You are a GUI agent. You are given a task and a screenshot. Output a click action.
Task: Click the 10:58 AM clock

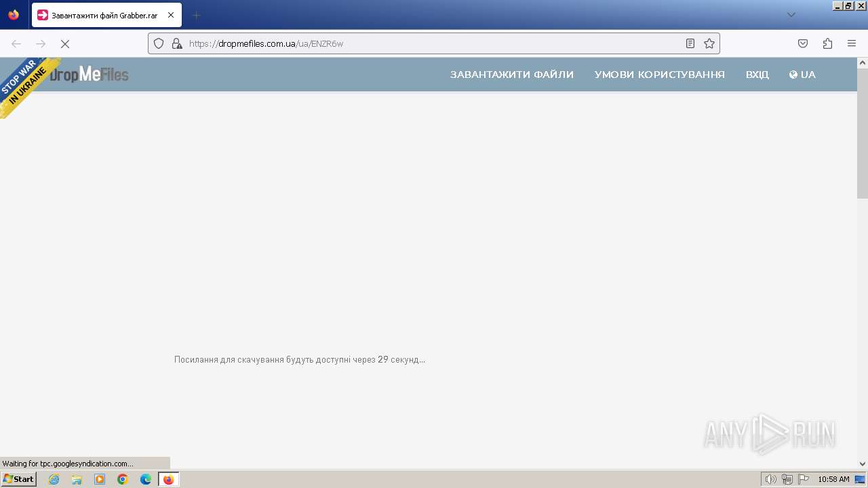[x=833, y=479]
